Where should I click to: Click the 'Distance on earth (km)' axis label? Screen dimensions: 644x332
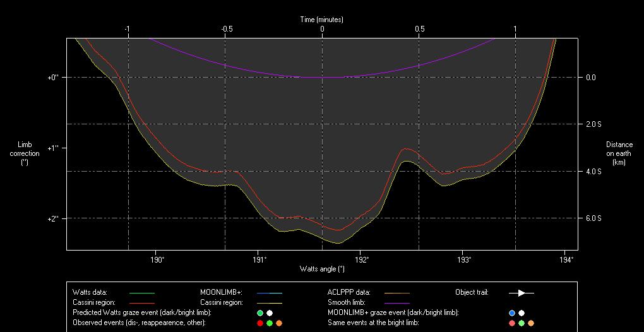pos(619,153)
